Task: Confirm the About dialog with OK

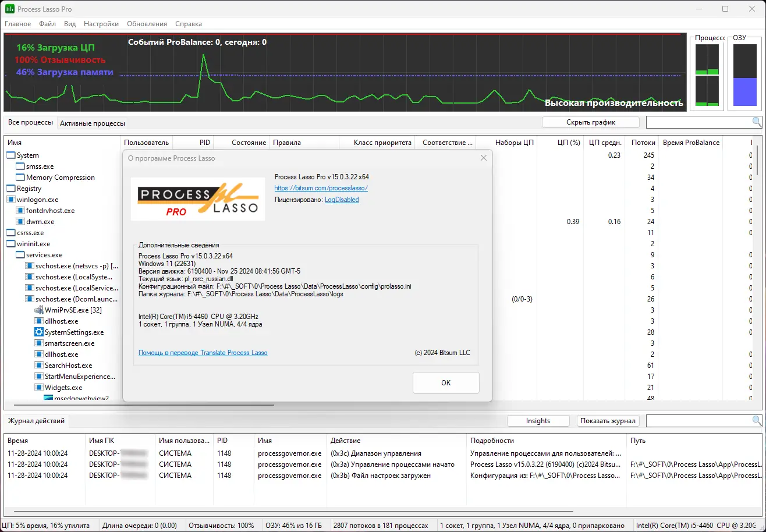Action: pos(446,383)
